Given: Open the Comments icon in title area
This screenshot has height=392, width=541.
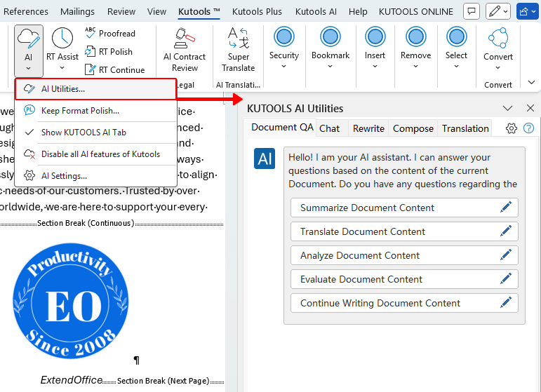Looking at the screenshot, I should tap(472, 11).
